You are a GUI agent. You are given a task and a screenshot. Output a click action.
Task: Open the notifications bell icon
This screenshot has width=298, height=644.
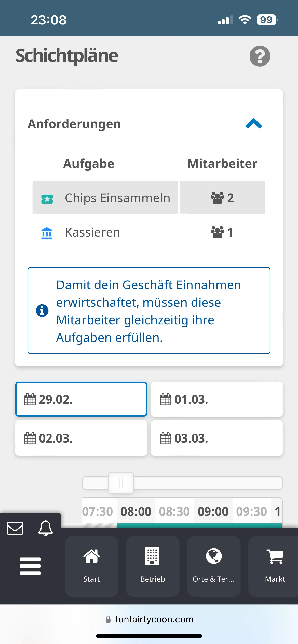(x=46, y=528)
